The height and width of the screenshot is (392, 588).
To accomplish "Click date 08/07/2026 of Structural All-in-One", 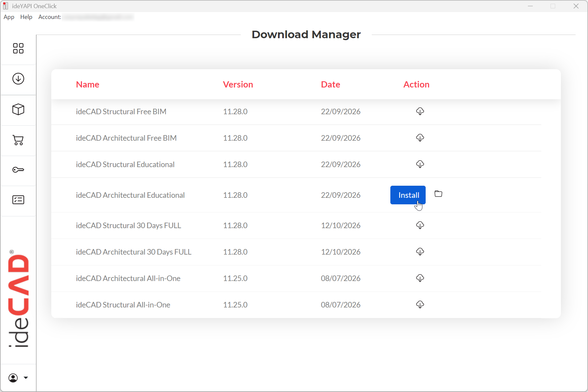I will click(341, 305).
